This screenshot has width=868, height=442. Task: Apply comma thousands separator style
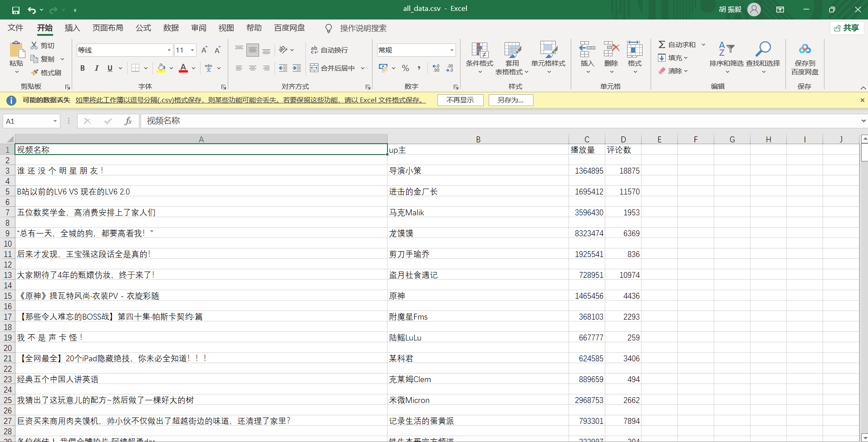(x=419, y=68)
